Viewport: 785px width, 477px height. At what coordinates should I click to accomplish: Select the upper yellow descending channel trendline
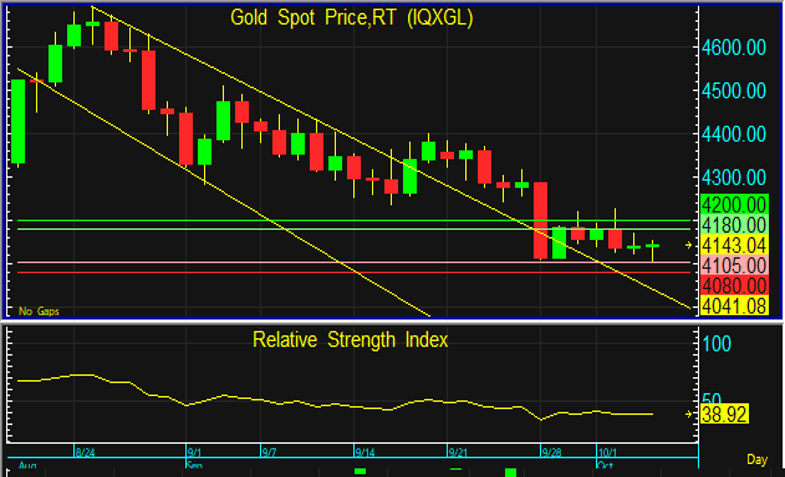(391, 158)
